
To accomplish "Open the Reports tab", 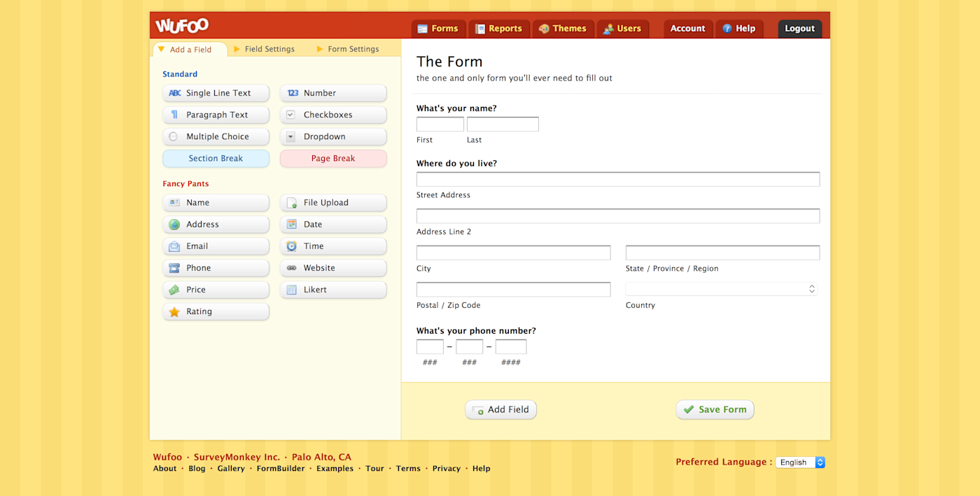I will pos(499,29).
